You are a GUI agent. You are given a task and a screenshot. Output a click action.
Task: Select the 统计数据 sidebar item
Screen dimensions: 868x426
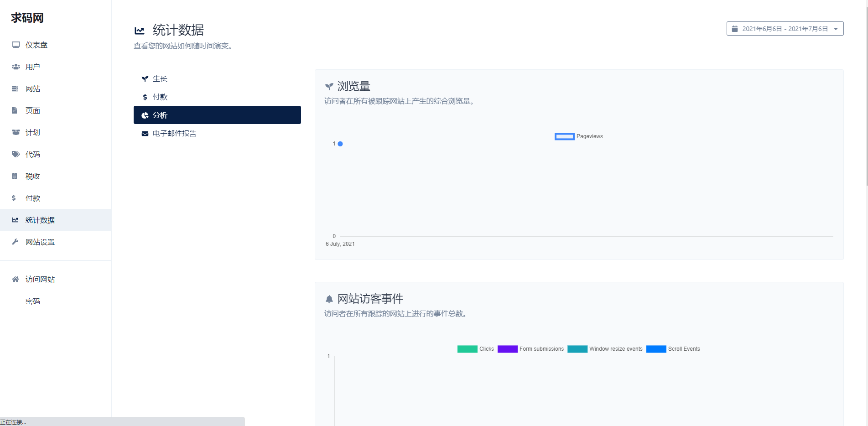[x=56, y=220]
